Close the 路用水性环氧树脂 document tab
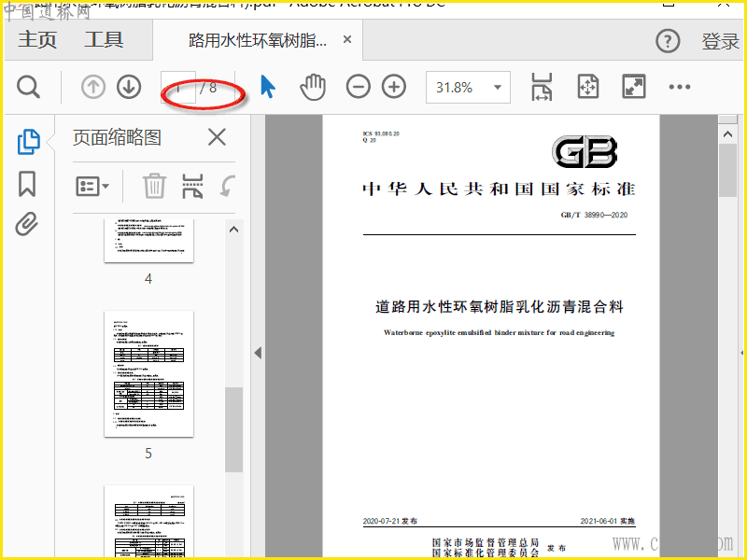Image resolution: width=747 pixels, height=560 pixels. pos(347,39)
